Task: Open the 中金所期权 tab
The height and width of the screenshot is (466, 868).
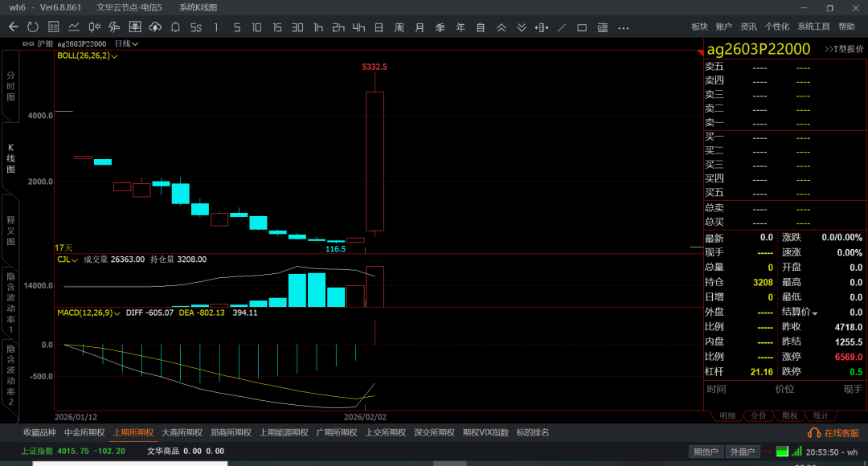Action: point(84,433)
